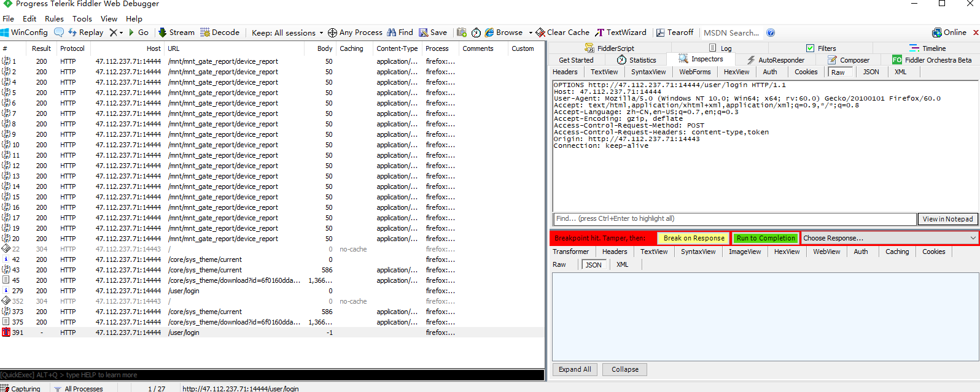Screen dimensions: 980x392
Task: Click the info icon on session 279
Action: pos(6,291)
